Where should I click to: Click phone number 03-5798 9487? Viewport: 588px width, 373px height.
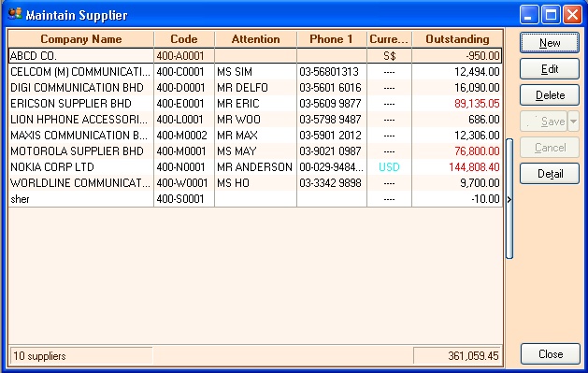pos(332,120)
